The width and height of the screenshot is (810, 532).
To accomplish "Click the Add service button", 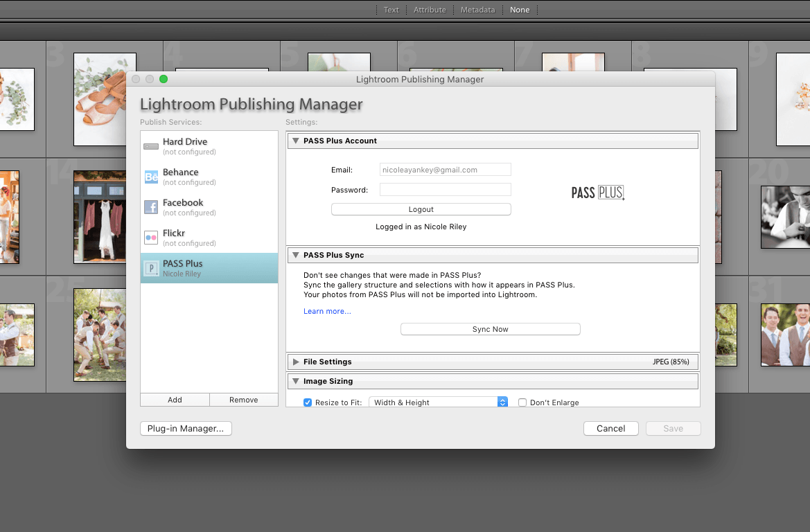I will (175, 400).
